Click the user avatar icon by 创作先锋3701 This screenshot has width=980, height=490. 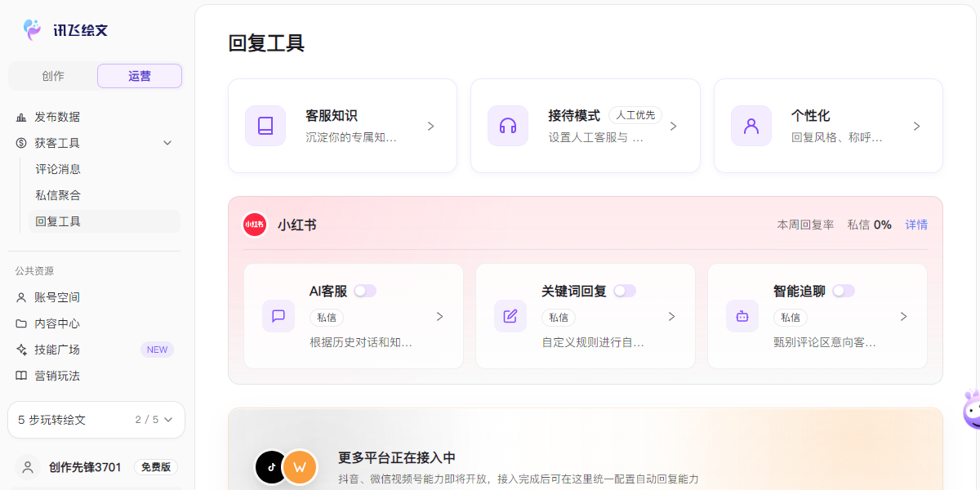(28, 467)
